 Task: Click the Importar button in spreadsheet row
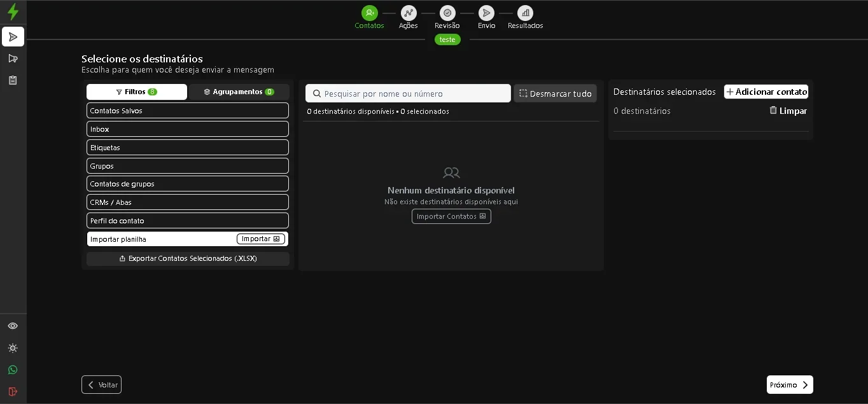tap(261, 239)
